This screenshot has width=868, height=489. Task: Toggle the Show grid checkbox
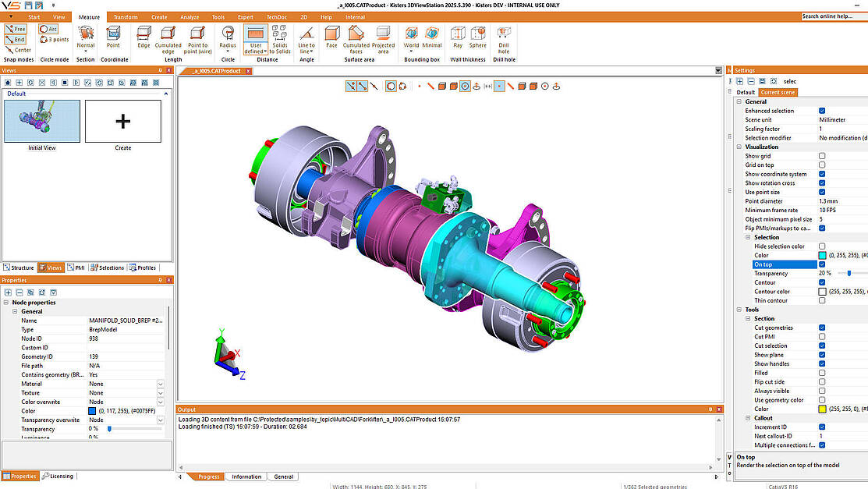point(822,156)
